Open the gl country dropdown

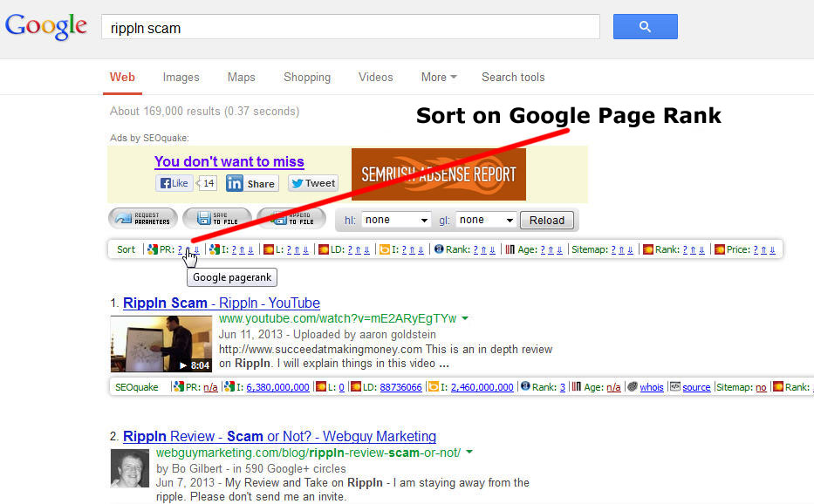point(486,220)
